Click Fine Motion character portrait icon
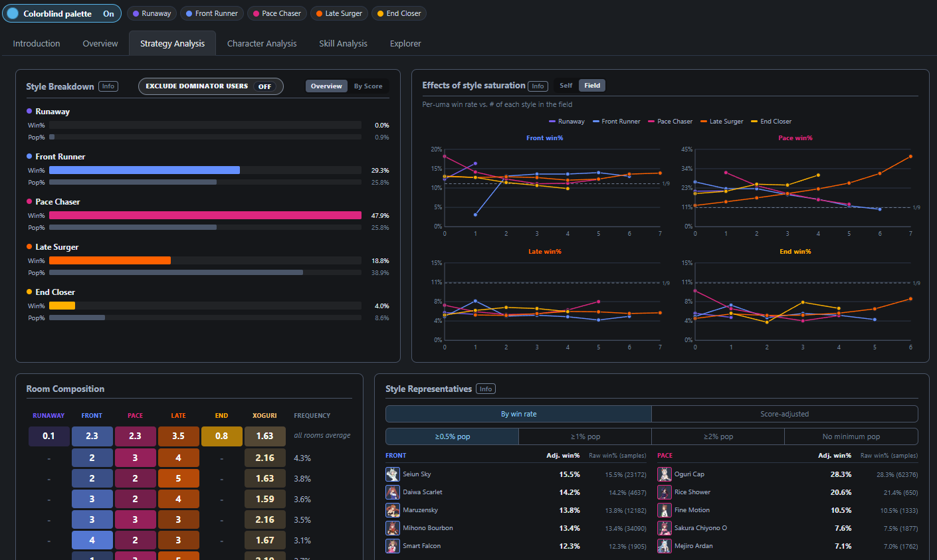Viewport: 937px width, 560px height. (665, 510)
